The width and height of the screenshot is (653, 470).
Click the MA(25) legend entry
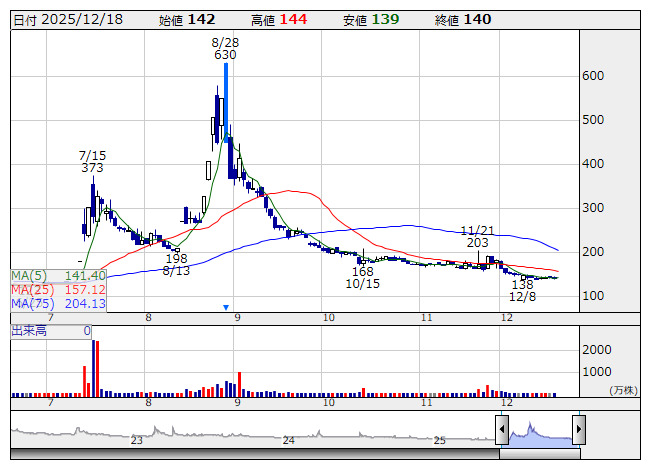coord(58,289)
